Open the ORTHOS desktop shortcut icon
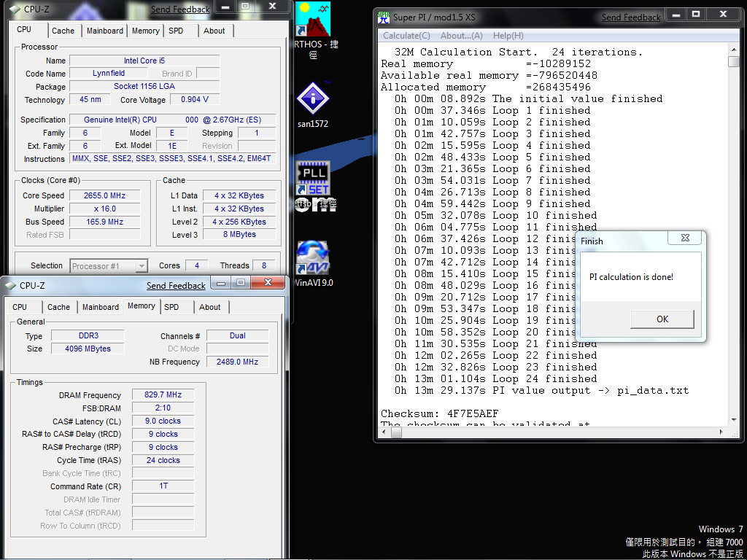This screenshot has width=747, height=560. tap(313, 20)
